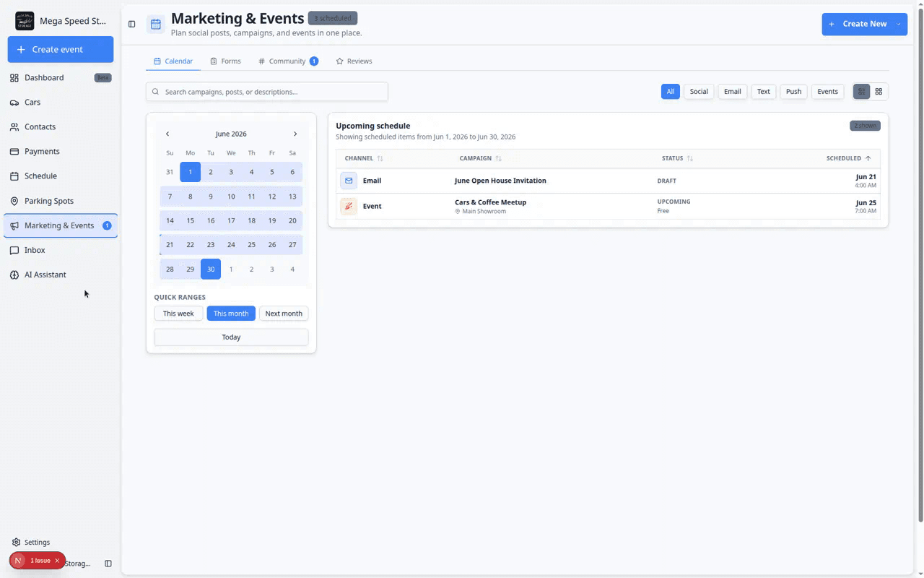The width and height of the screenshot is (924, 578).
Task: Go to next month in calendar
Action: click(295, 134)
